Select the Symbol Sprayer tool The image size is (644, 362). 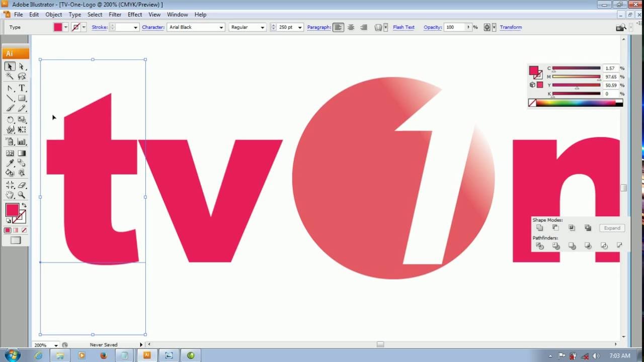coord(10,142)
